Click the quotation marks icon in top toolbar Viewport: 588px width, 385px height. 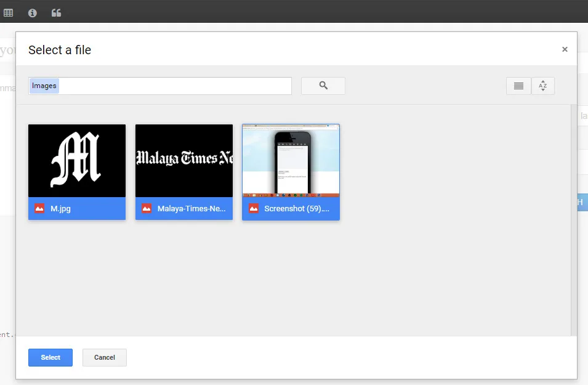pos(56,13)
